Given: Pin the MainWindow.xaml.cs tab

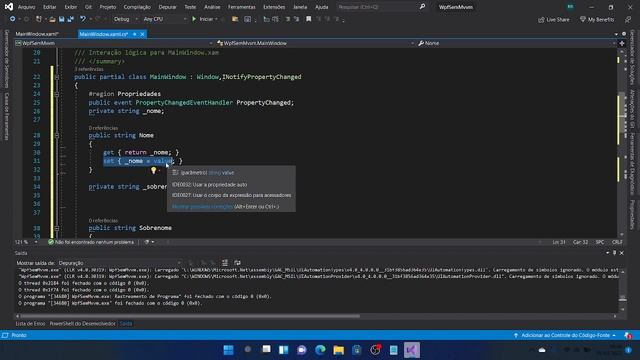Looking at the screenshot, I should 135,34.
